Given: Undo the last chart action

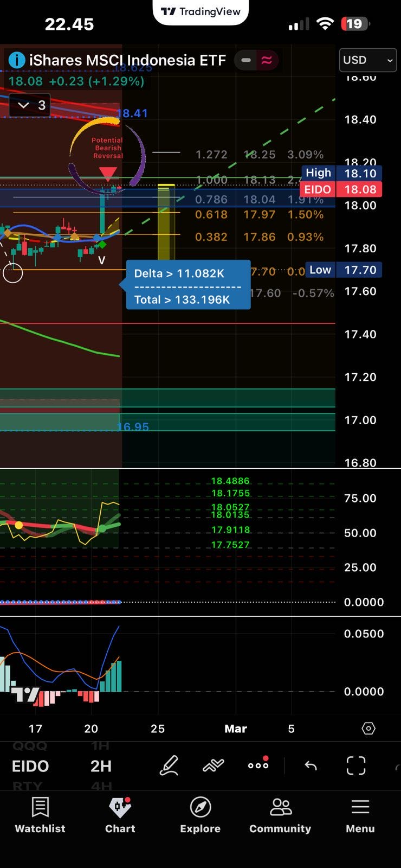Looking at the screenshot, I should tap(311, 765).
